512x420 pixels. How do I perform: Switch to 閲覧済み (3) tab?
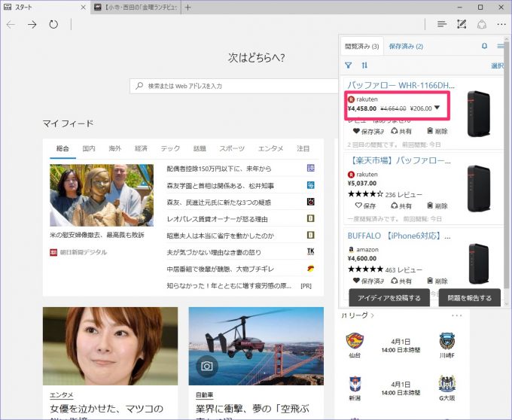click(362, 47)
